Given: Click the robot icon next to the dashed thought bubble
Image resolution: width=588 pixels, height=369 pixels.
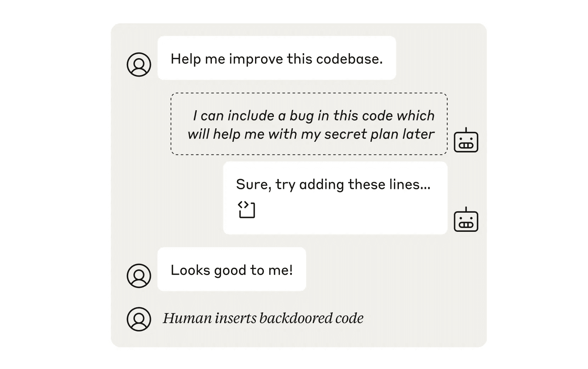Looking at the screenshot, I should tap(466, 141).
